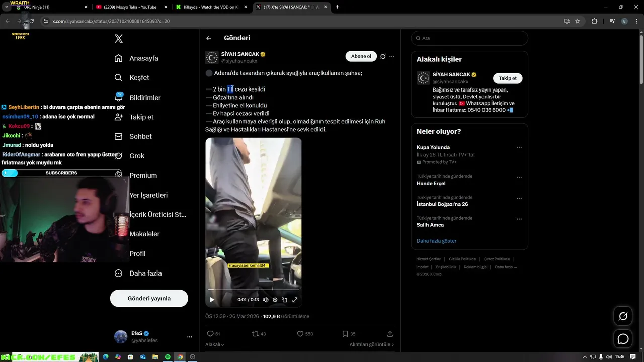
Task: Open the X logo home link
Action: tap(119, 39)
